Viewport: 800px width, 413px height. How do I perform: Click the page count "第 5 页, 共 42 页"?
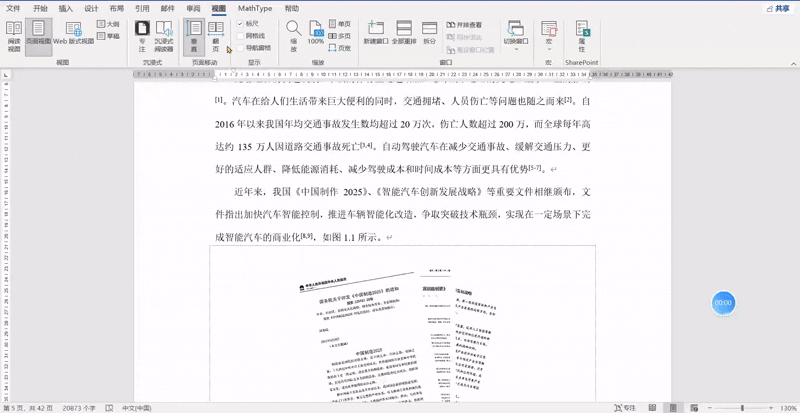click(x=27, y=408)
